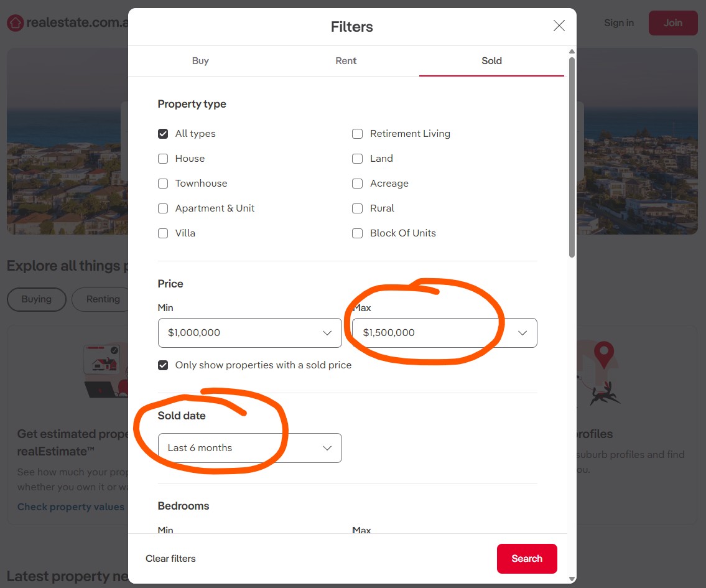This screenshot has height=588, width=706.
Task: Check the Block Of Units option
Action: (x=357, y=233)
